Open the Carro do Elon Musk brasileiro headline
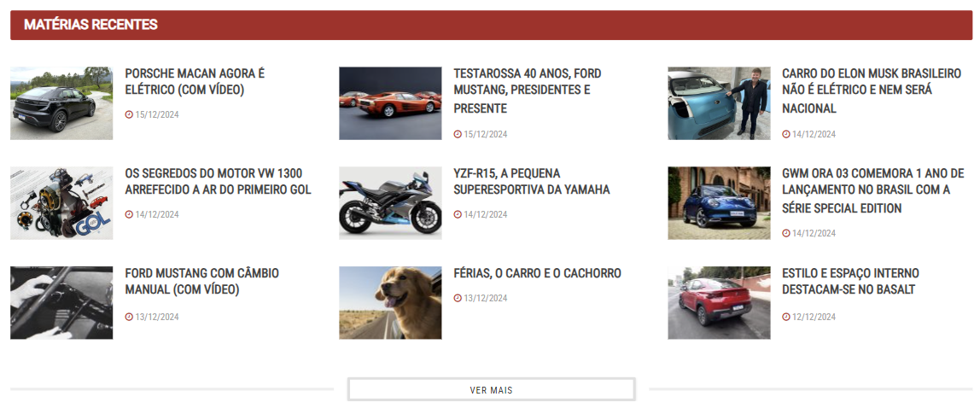The width and height of the screenshot is (980, 420). tap(872, 91)
